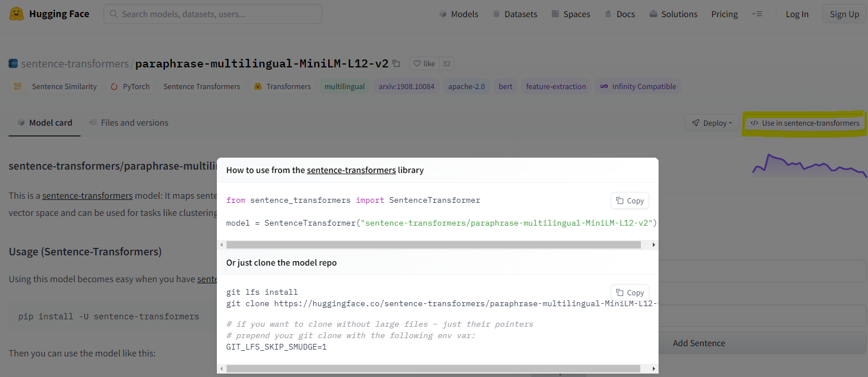Select the Infinity Compatible tag
This screenshot has width=868, height=377.
638,86
